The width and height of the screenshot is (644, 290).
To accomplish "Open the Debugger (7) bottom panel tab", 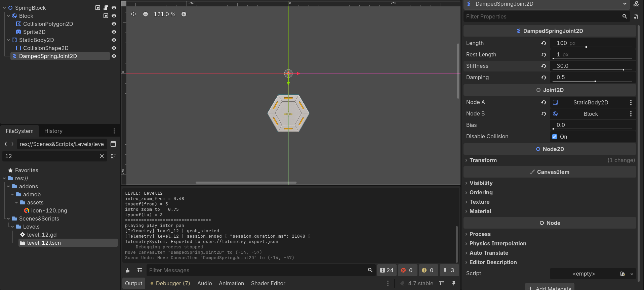I will tap(170, 283).
